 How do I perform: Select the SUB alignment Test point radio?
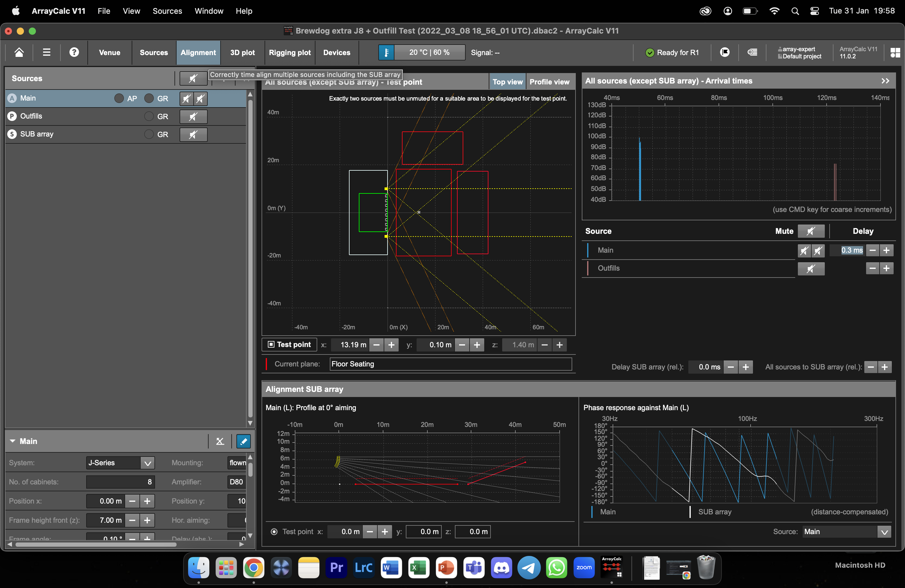coord(274,531)
